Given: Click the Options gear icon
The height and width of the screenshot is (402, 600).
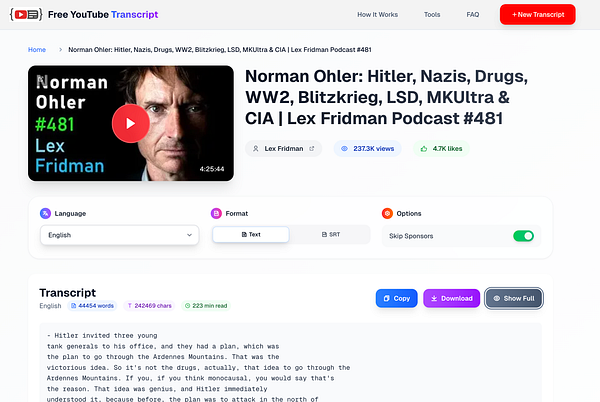Looking at the screenshot, I should pyautogui.click(x=387, y=213).
